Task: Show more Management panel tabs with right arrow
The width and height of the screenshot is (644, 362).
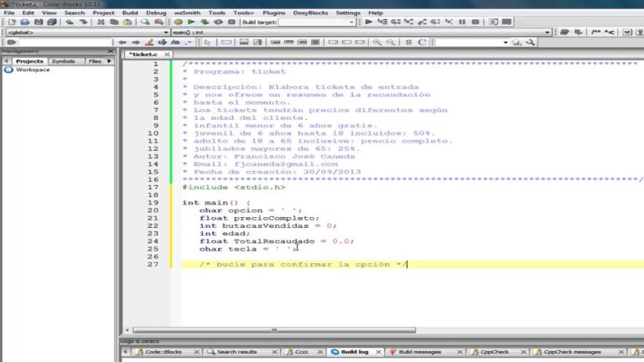Action: coord(109,61)
